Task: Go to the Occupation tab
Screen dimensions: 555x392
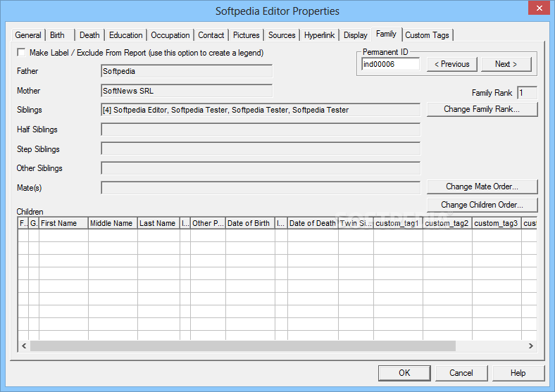Action: 170,35
